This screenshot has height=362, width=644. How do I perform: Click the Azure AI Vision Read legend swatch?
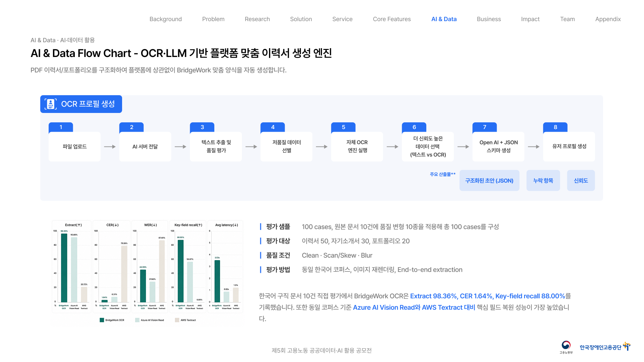click(137, 320)
